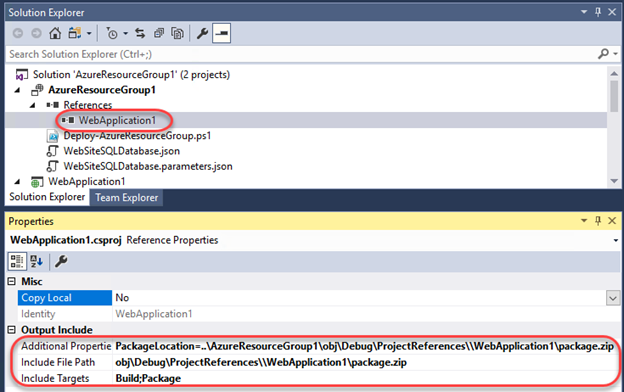
Task: Select the WebApplication1 reference
Action: click(x=117, y=120)
